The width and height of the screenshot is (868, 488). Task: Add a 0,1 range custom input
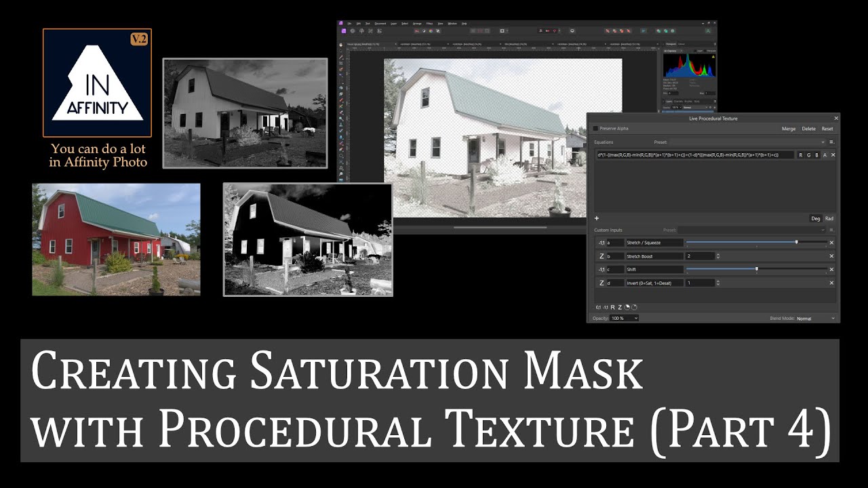(x=599, y=308)
